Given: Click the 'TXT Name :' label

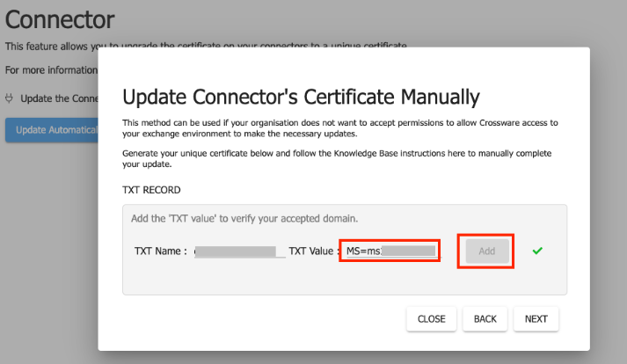Looking at the screenshot, I should pos(160,251).
